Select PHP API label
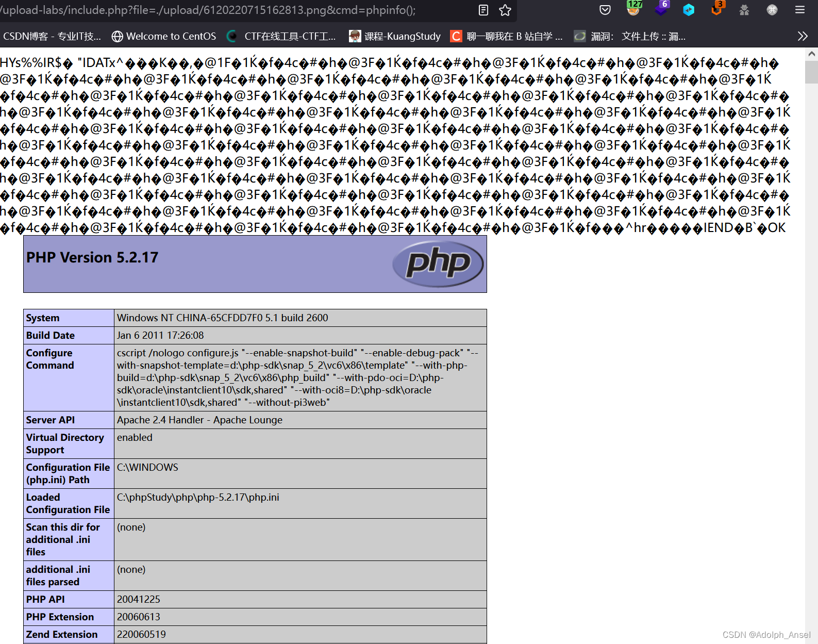The image size is (818, 644). pyautogui.click(x=45, y=600)
